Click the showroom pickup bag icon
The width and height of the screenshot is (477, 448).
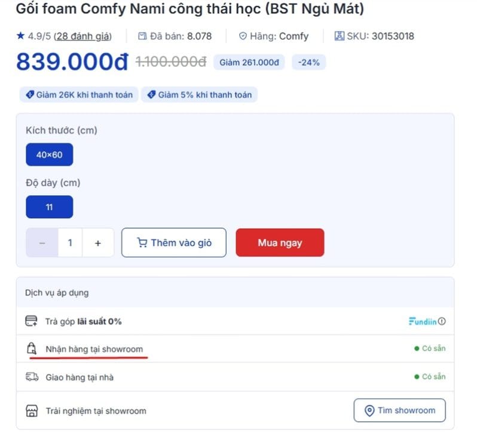coord(32,349)
